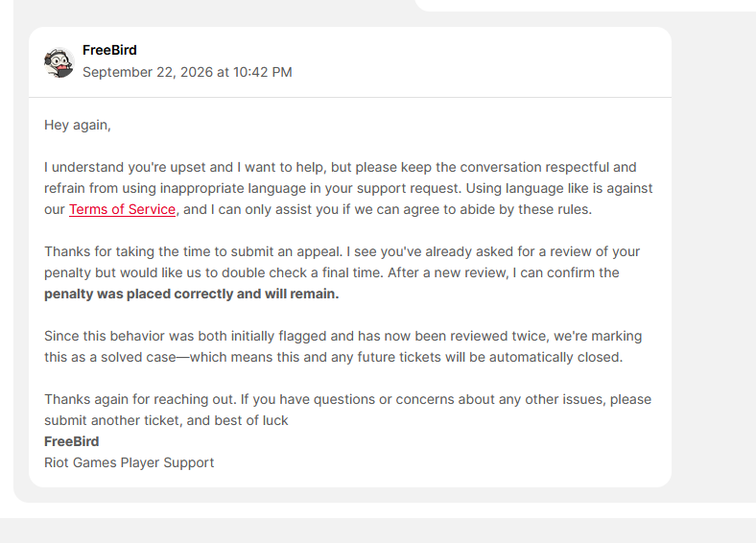
Task: Click the bold 'penalty was placed correctly' text
Action: point(139,294)
